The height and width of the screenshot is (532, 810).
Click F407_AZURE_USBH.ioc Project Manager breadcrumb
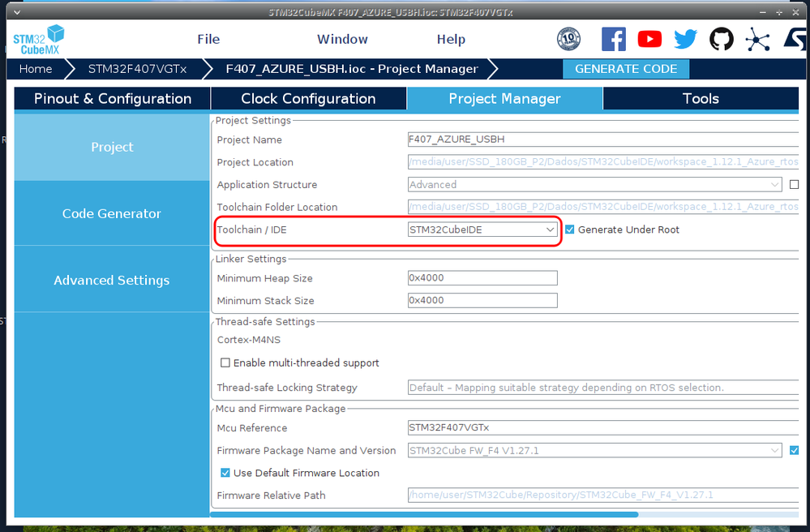352,69
